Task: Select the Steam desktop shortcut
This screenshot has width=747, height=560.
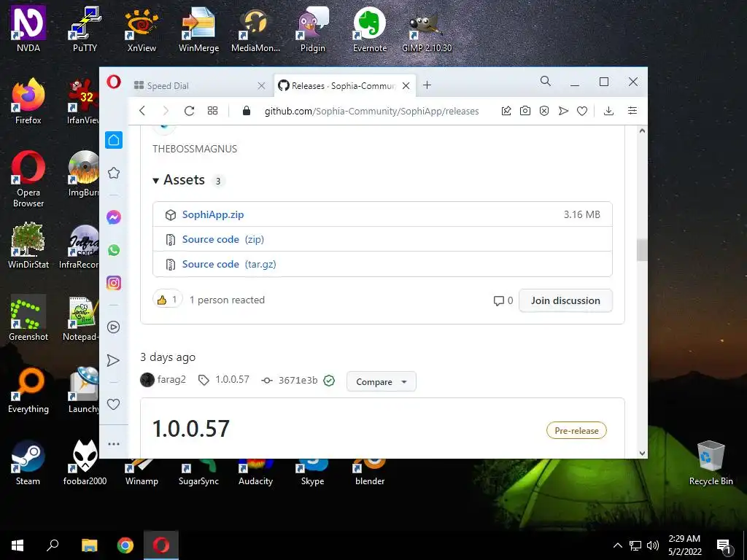Action: pyautogui.click(x=28, y=462)
